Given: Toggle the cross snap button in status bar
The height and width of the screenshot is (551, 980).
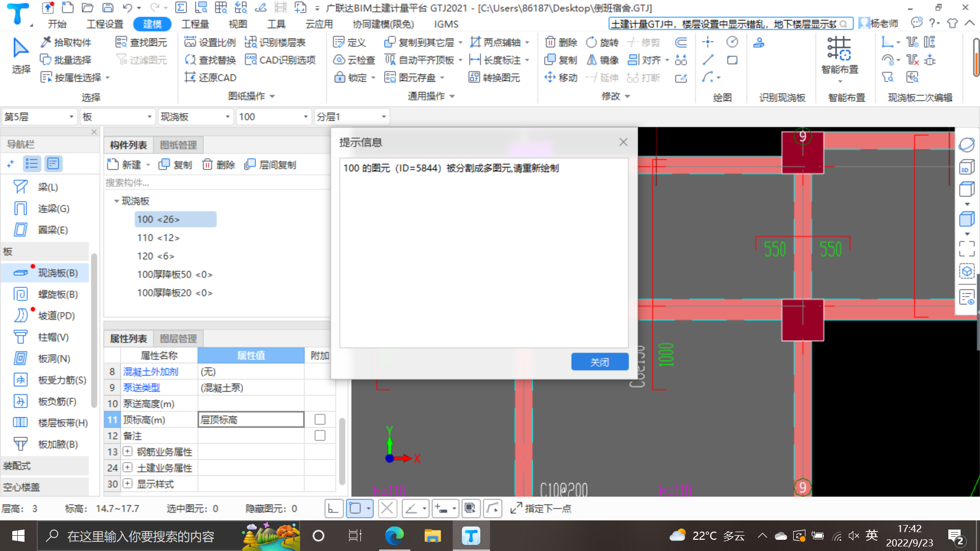Looking at the screenshot, I should point(387,508).
